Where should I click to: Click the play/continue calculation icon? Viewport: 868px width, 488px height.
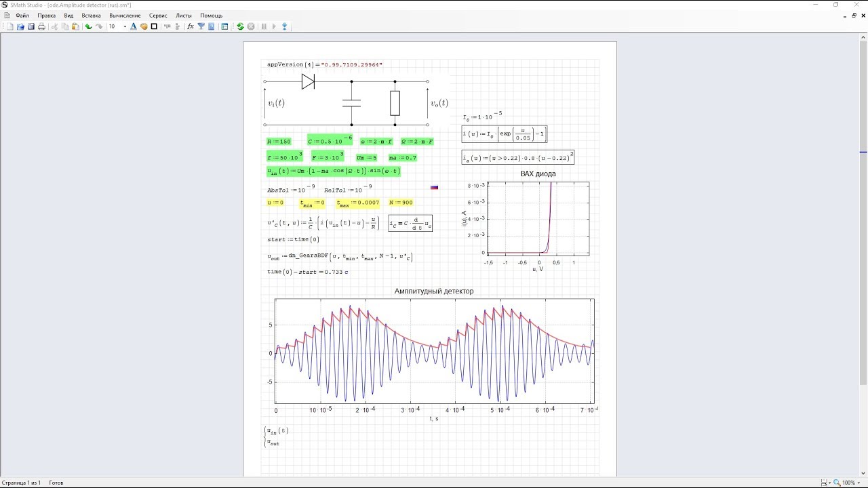click(274, 26)
